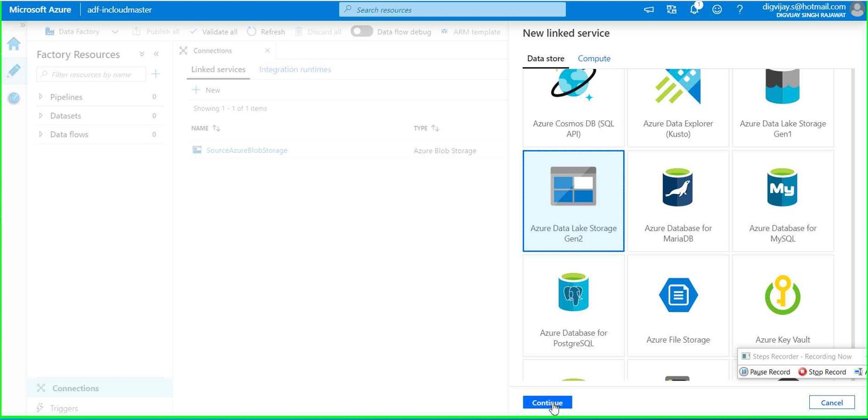Screen dimensions: 868x420
Task: Open the Data Factory home icon
Action: click(14, 44)
